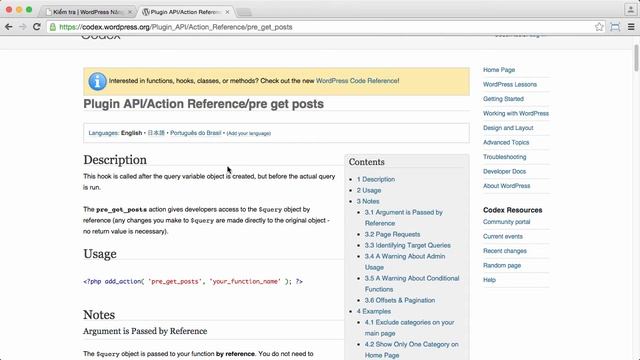Switch to the Kiểm tra WordPress tab
Viewport: 640px width, 360px height.
87,12
